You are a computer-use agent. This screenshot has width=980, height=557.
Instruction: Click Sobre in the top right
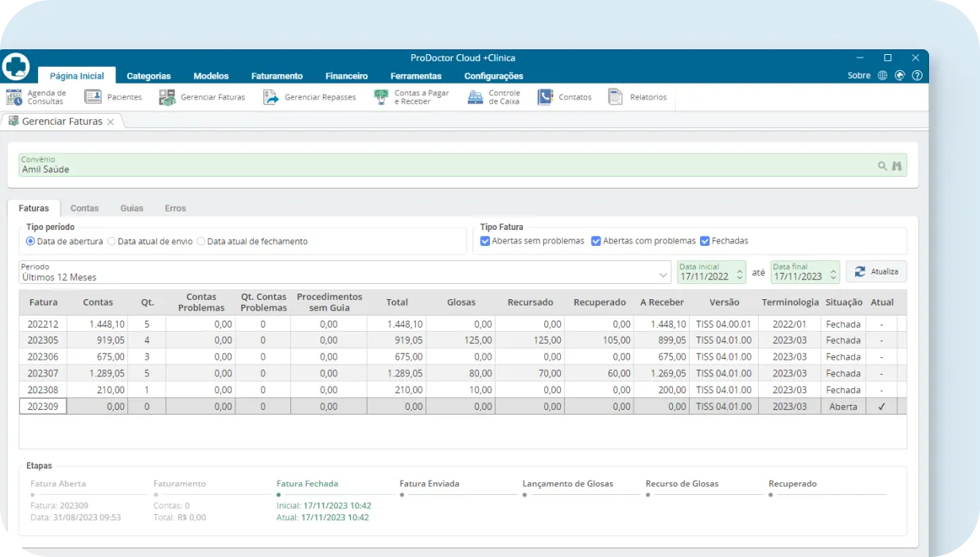859,75
